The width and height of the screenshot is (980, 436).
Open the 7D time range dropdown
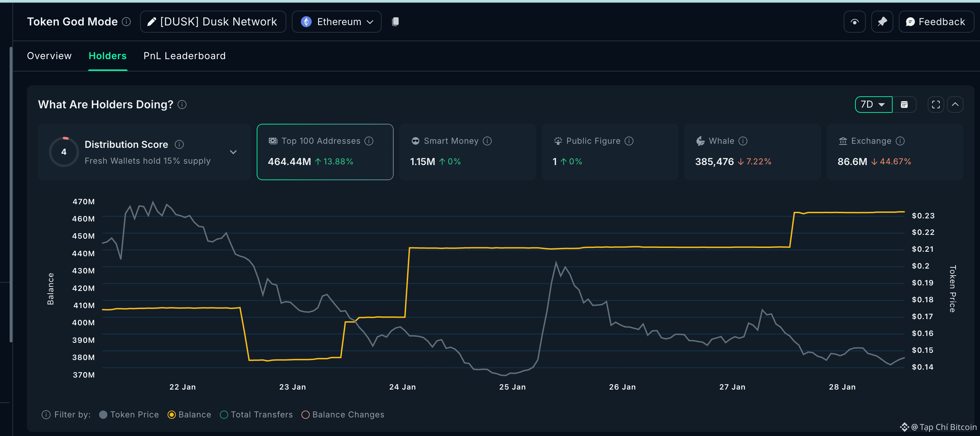pos(873,105)
